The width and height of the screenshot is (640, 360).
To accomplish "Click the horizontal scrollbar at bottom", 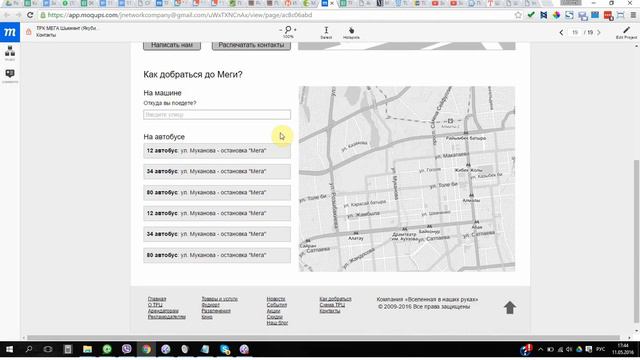I will [322, 338].
